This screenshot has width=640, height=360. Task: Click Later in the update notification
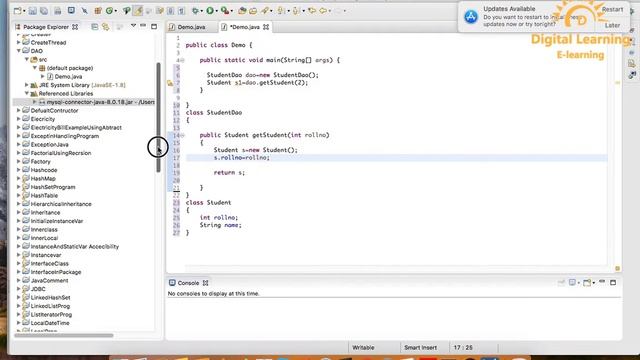point(612,25)
